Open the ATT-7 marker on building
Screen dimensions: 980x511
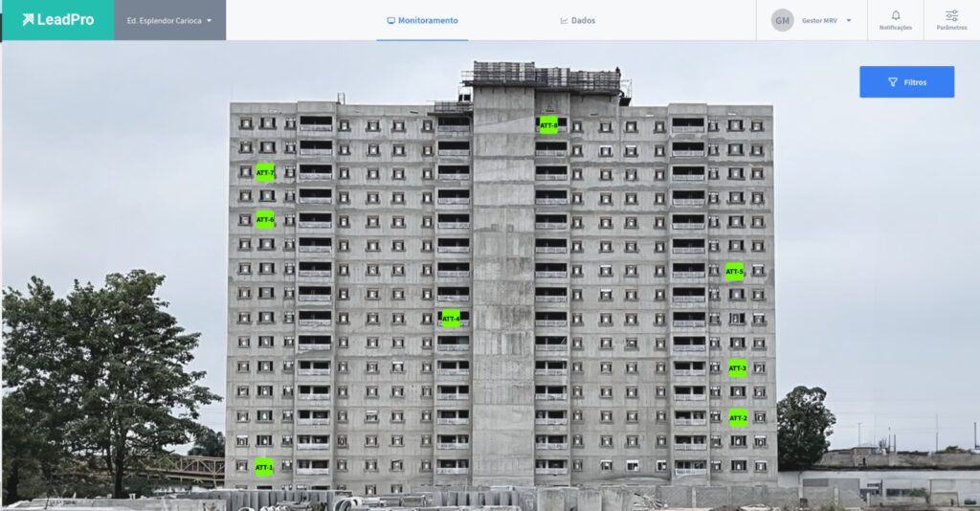[265, 173]
